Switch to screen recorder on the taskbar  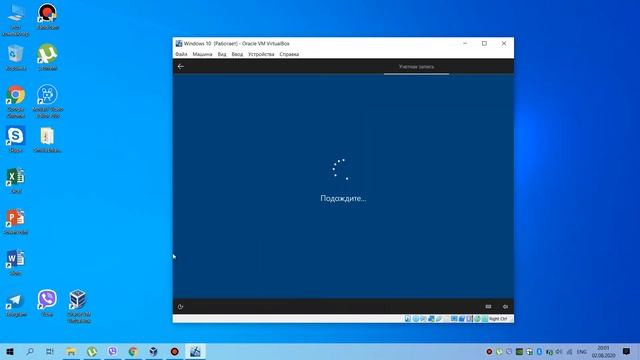174,351
